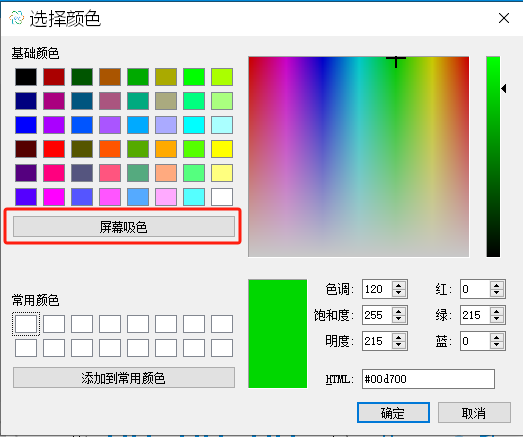523x437 pixels.
Task: Click the app icon in title bar
Action: tap(16, 18)
